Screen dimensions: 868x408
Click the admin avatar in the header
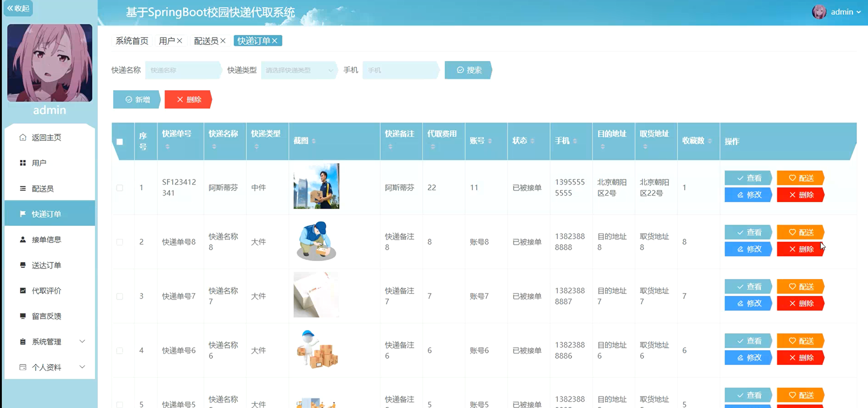819,12
